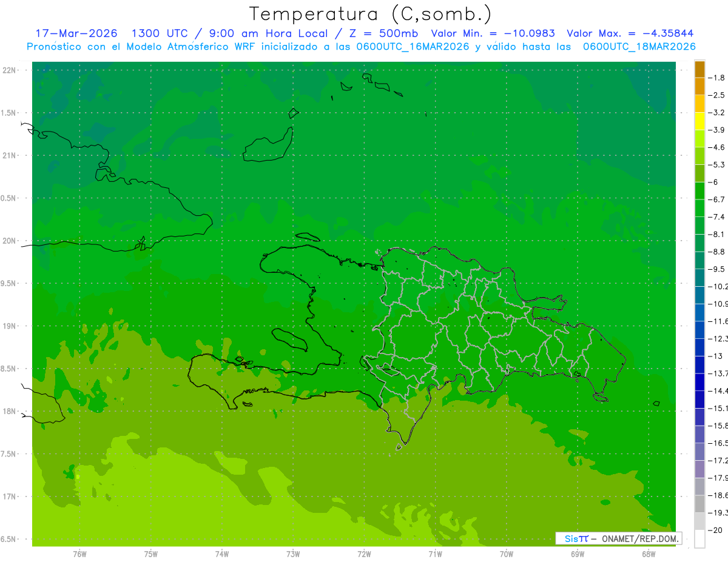Click the '-2.5' colorbar label
The width and height of the screenshot is (728, 562).
tap(716, 95)
